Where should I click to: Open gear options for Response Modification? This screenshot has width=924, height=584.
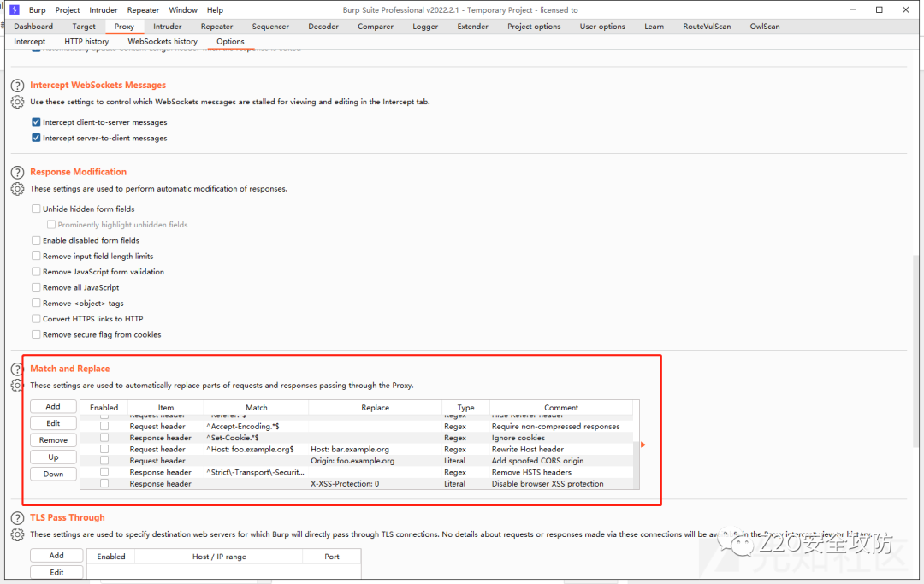point(18,189)
